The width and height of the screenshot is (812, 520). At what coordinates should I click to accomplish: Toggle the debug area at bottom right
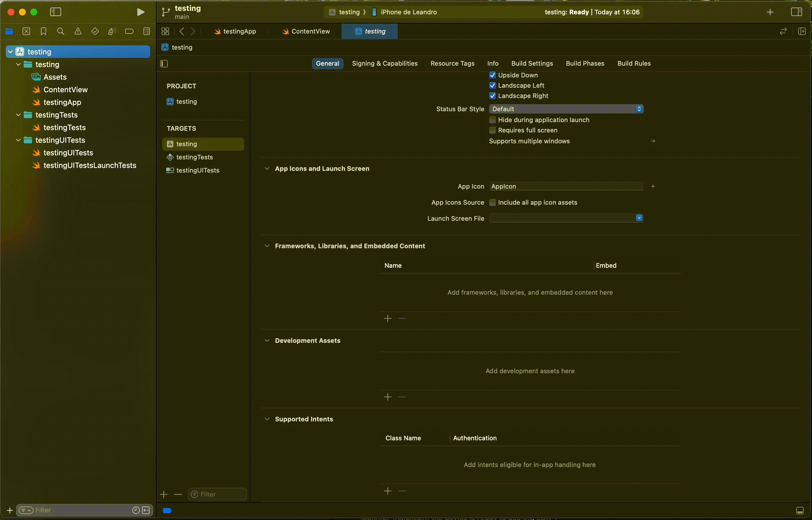[x=800, y=511]
